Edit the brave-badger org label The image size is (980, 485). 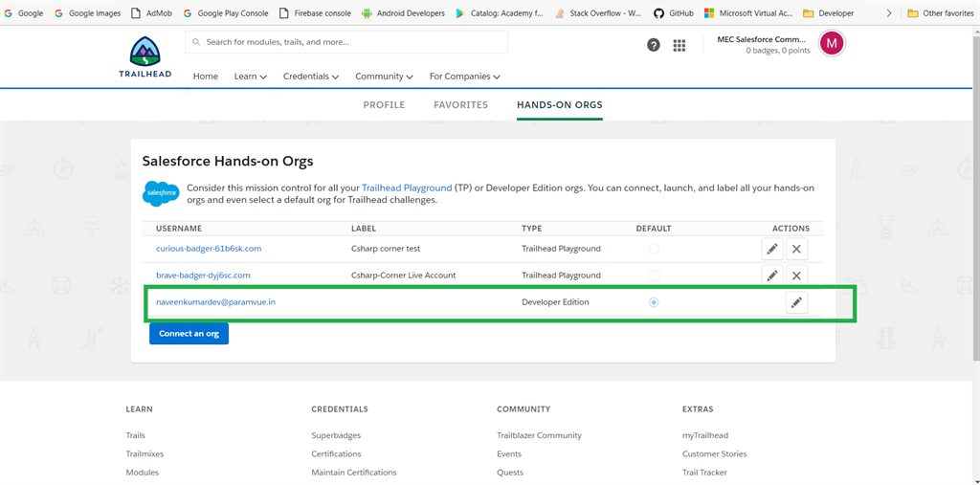pyautogui.click(x=771, y=276)
